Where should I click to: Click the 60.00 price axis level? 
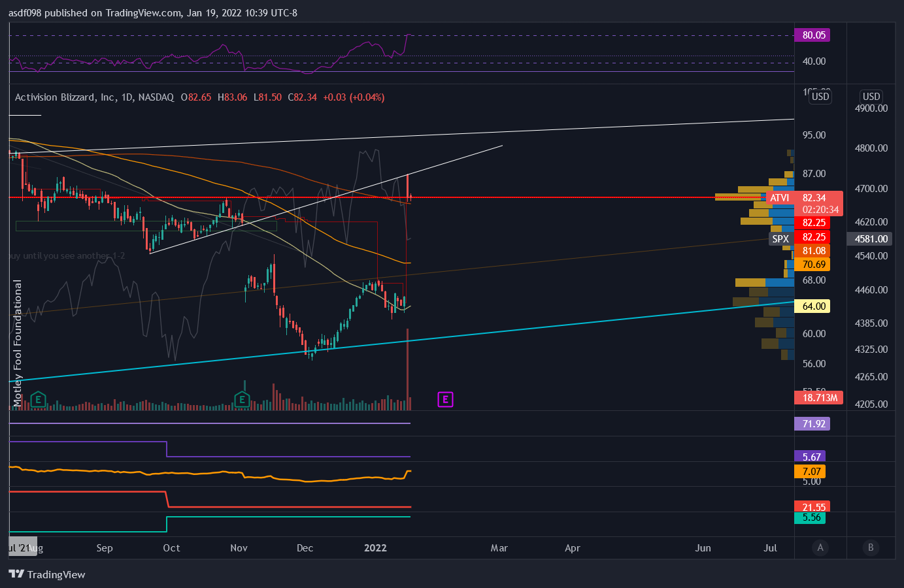point(814,334)
